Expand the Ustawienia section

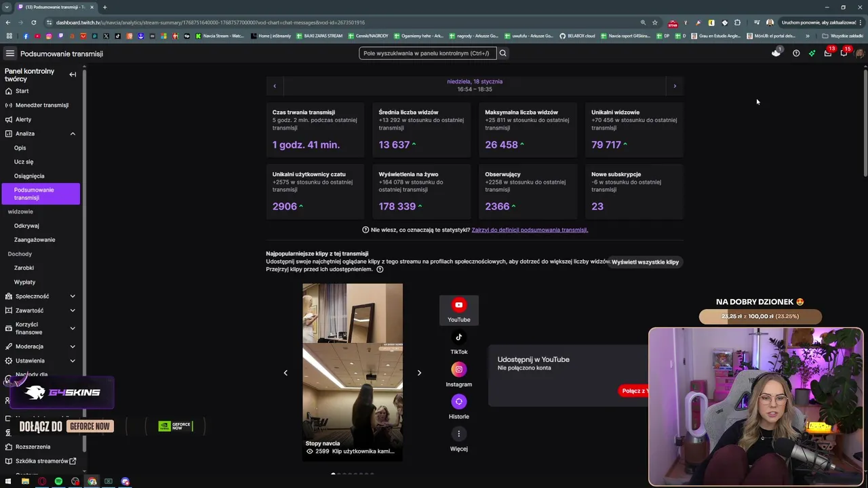click(x=73, y=361)
